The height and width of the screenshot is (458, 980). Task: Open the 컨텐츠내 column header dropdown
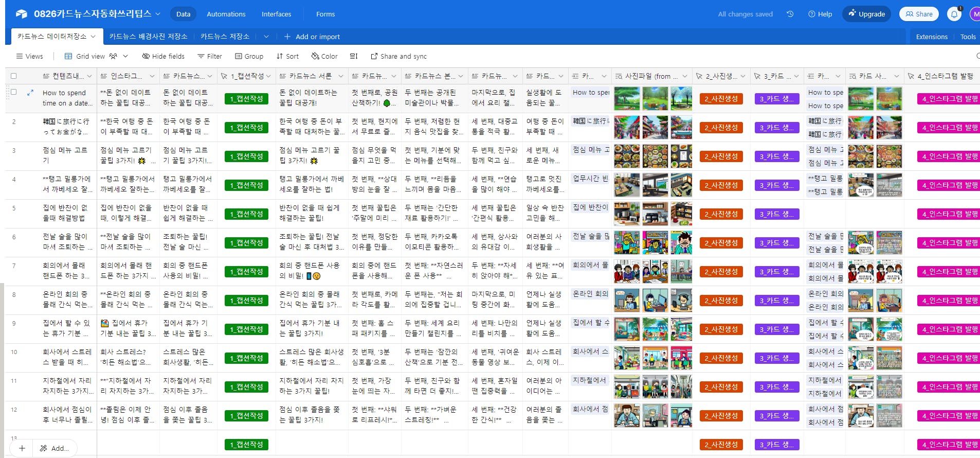(89, 76)
